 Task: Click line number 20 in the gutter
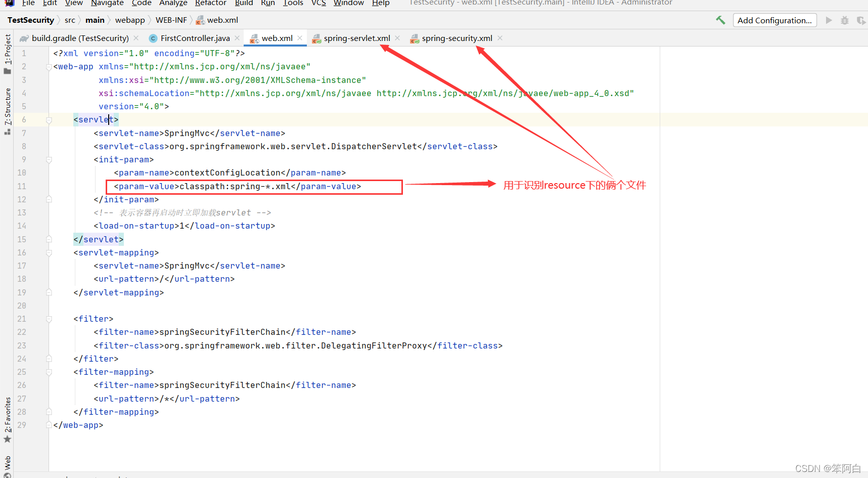coord(22,306)
